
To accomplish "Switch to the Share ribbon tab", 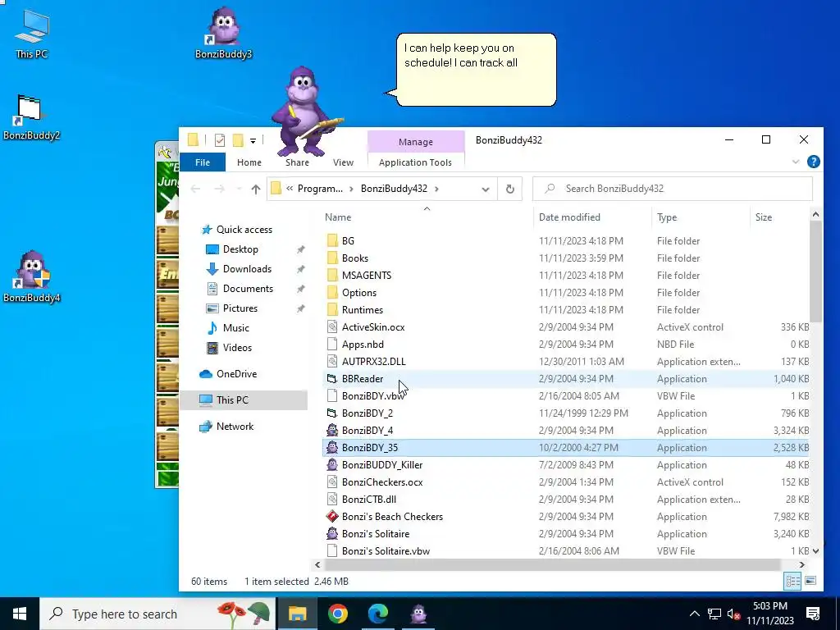I will tap(297, 162).
